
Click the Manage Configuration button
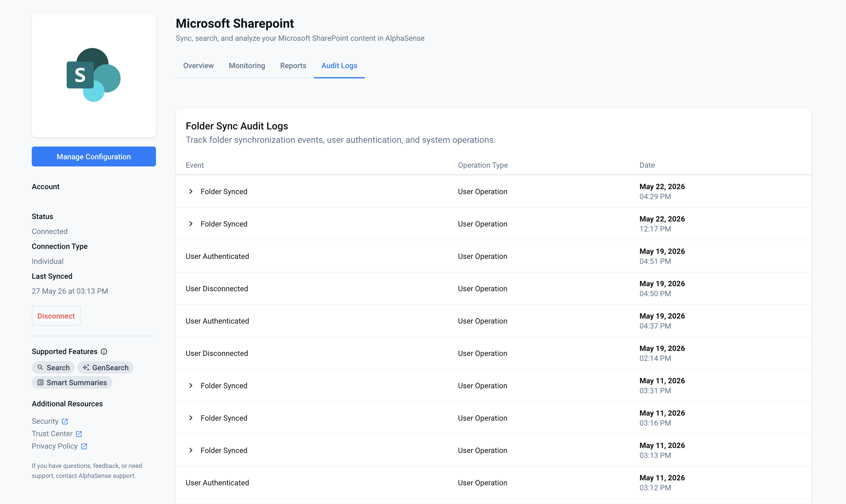pos(94,156)
